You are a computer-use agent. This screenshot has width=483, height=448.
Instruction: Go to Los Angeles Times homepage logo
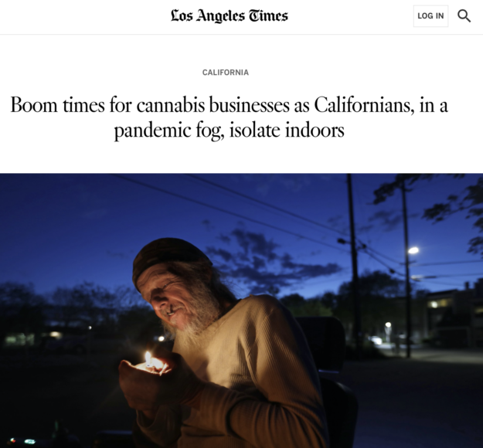230,15
